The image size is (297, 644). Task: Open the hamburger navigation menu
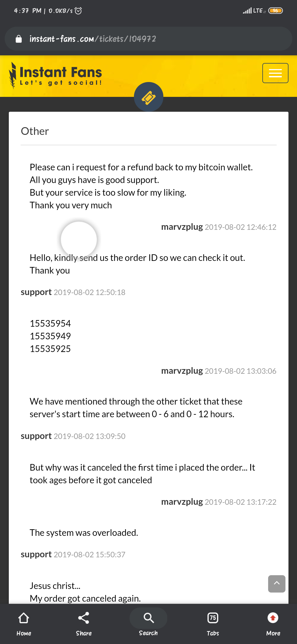coord(275,73)
